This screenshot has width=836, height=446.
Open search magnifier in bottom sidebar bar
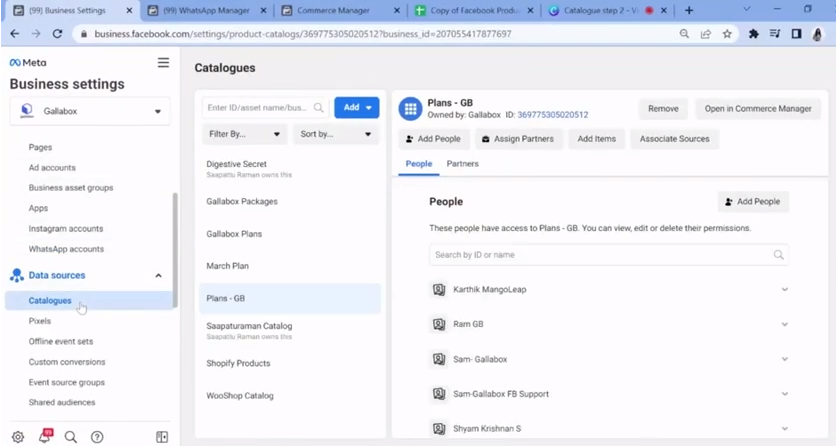(x=70, y=437)
